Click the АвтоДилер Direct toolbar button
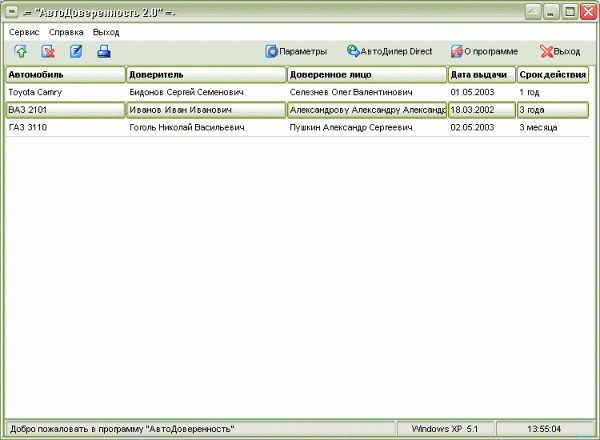This screenshot has width=600, height=440. click(x=389, y=51)
